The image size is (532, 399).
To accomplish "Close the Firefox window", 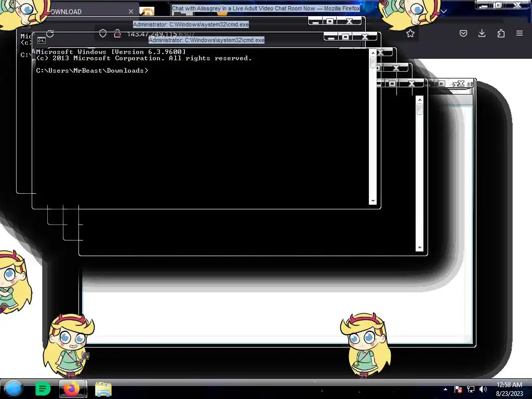I will coord(518,5).
